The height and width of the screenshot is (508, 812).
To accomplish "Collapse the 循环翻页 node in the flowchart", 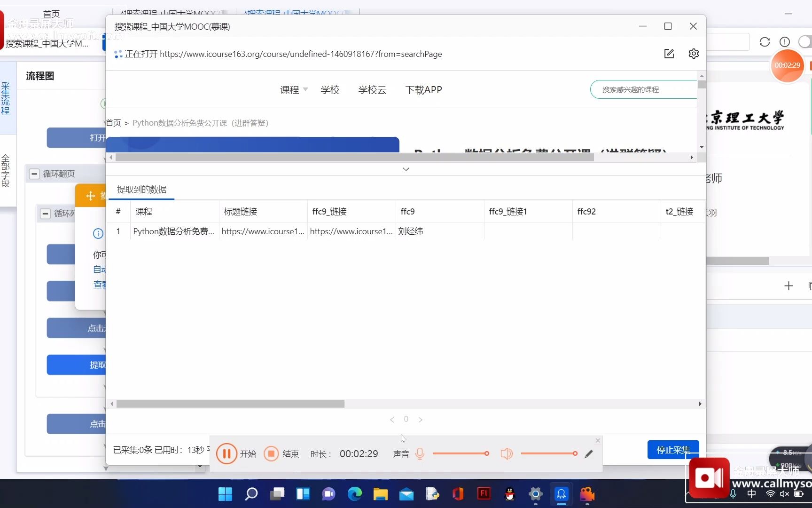I will click(34, 174).
